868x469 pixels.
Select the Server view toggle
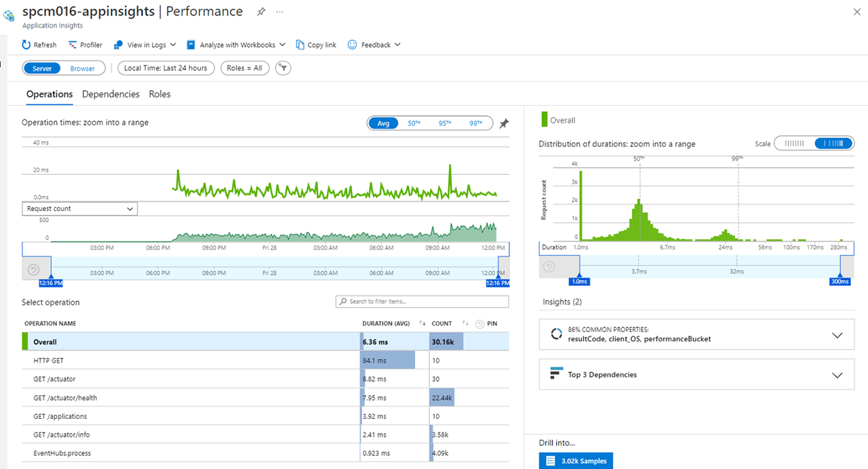pyautogui.click(x=42, y=68)
